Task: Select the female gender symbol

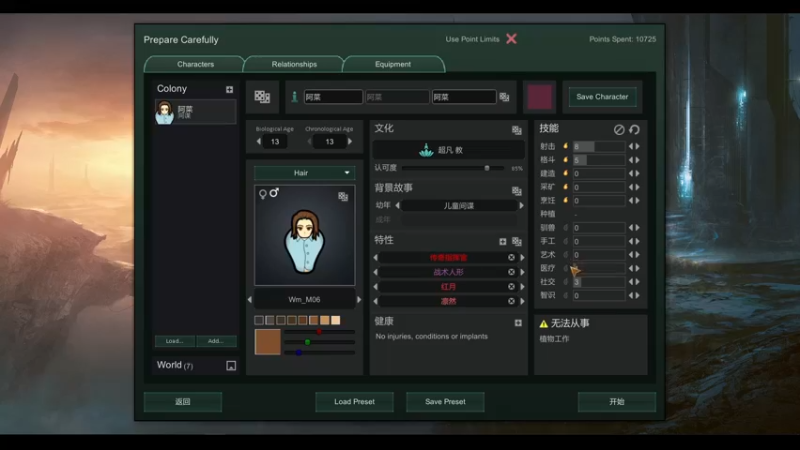Action: pos(262,194)
